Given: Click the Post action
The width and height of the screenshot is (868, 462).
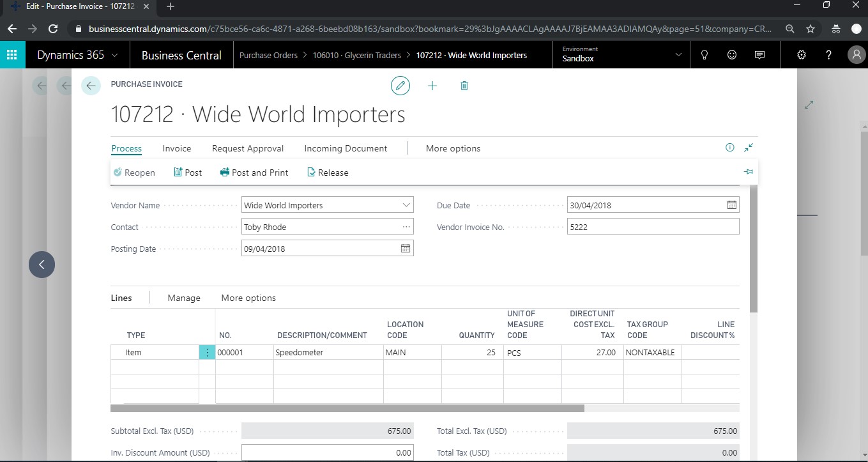Looking at the screenshot, I should pyautogui.click(x=188, y=173).
